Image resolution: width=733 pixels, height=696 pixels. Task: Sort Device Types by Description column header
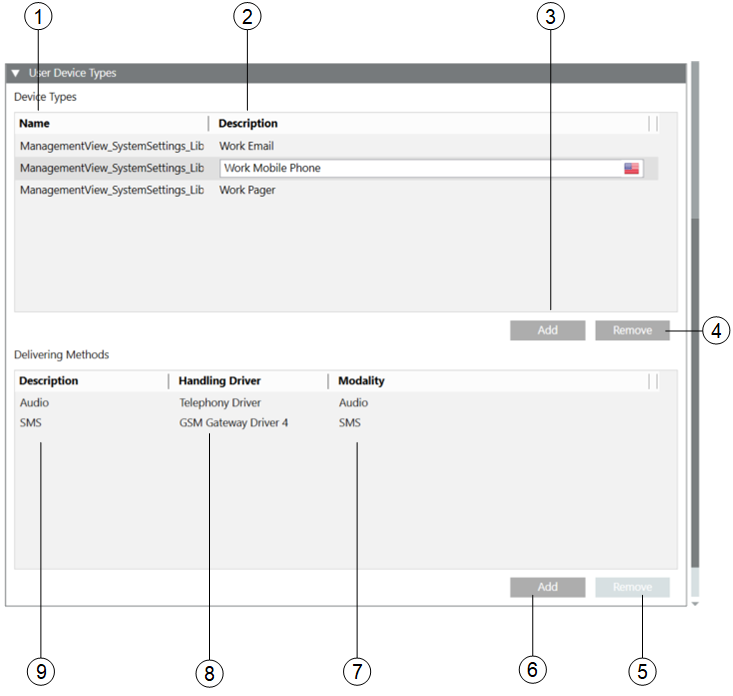pos(248,123)
